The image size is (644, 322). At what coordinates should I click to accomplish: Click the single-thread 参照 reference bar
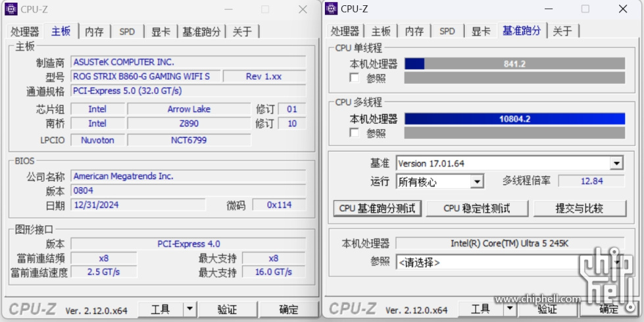pyautogui.click(x=514, y=78)
